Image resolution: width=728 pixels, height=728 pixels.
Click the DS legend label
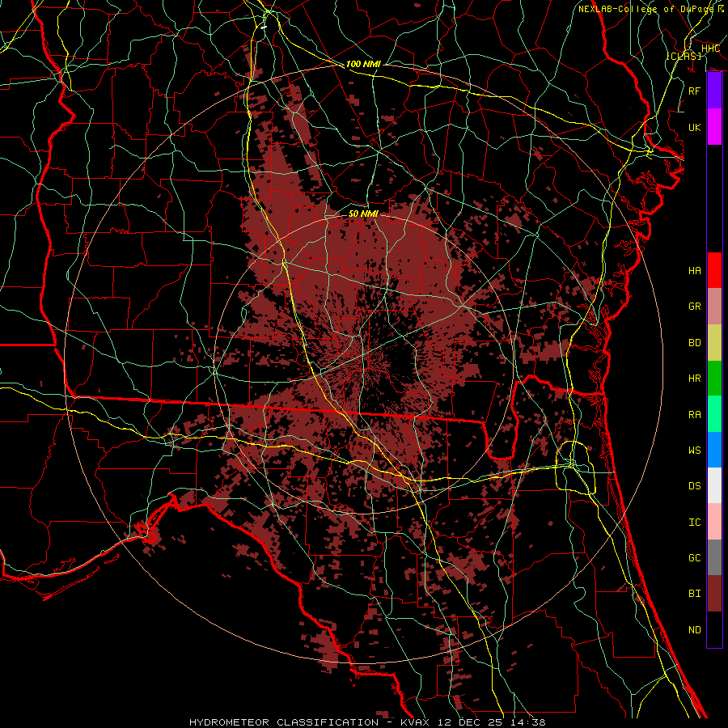694,486
